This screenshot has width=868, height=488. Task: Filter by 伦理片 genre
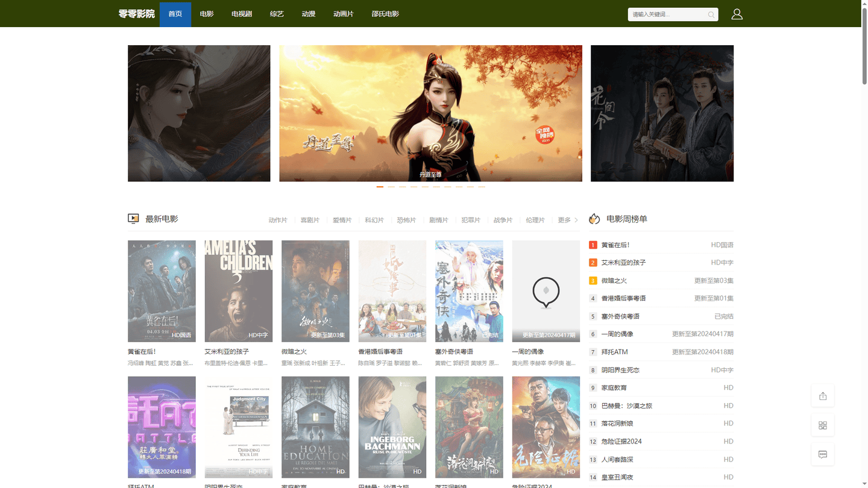pyautogui.click(x=535, y=220)
